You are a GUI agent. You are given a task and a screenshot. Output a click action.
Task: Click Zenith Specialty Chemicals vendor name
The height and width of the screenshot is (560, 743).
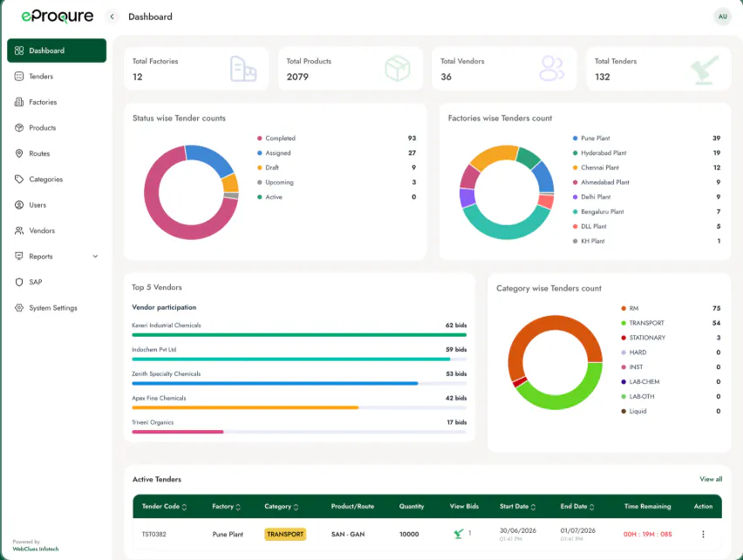(167, 374)
